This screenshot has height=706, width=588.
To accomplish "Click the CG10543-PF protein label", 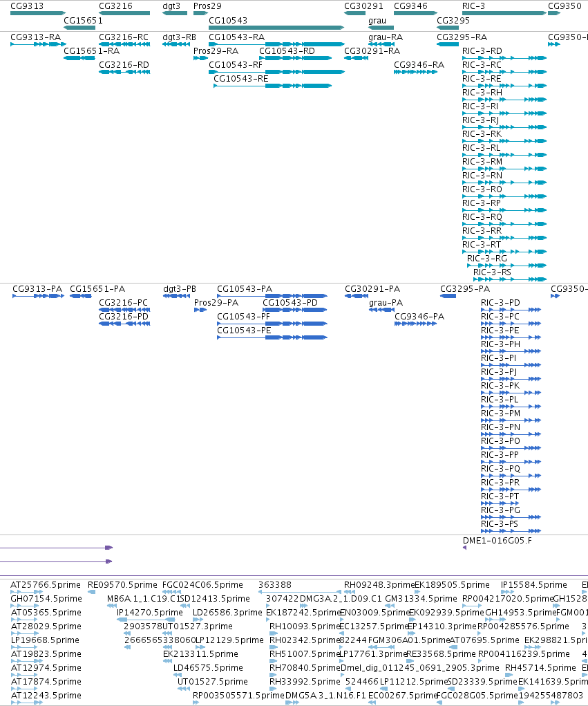I will (x=244, y=317).
